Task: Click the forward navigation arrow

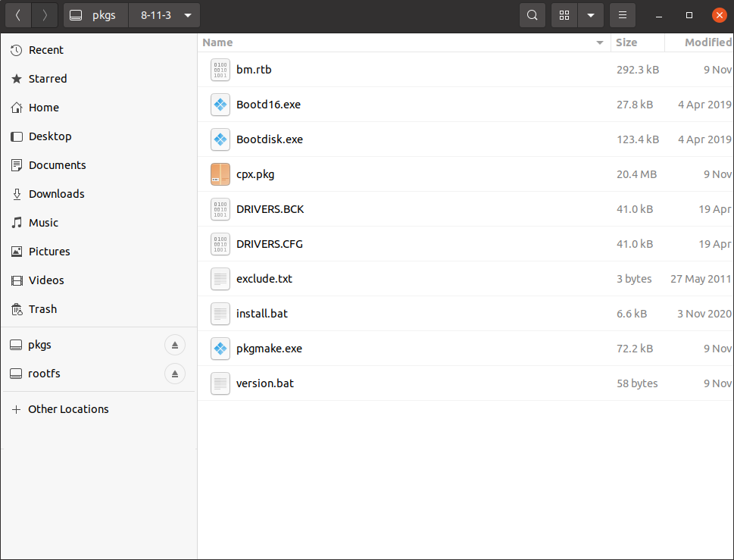Action: (45, 15)
